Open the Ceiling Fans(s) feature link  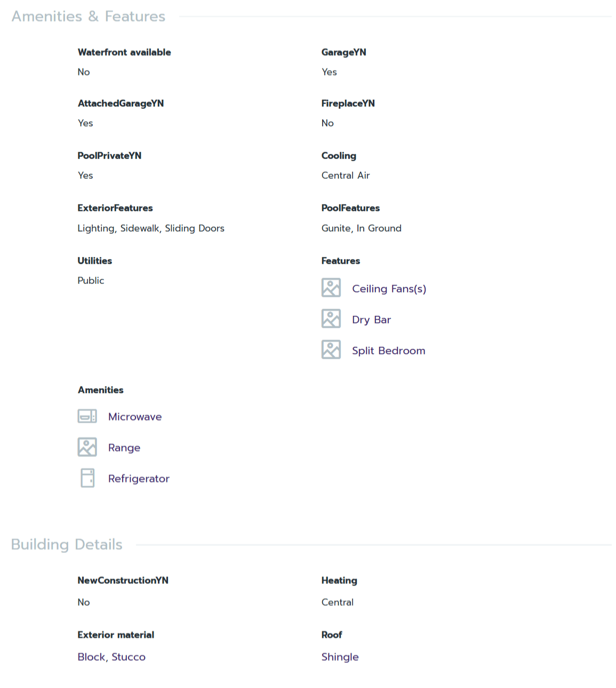(389, 289)
